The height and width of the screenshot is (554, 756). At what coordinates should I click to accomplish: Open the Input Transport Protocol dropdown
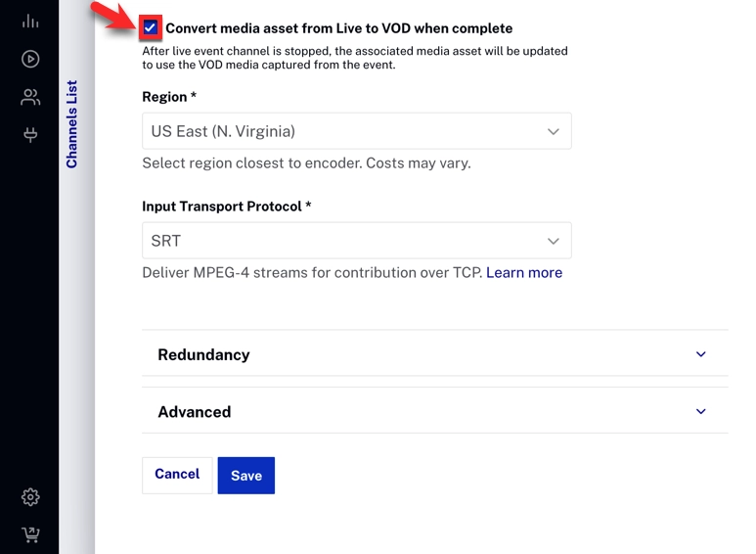pyautogui.click(x=356, y=241)
